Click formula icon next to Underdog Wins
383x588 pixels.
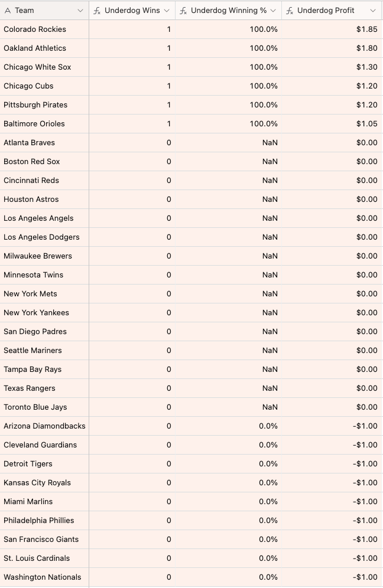pyautogui.click(x=98, y=11)
